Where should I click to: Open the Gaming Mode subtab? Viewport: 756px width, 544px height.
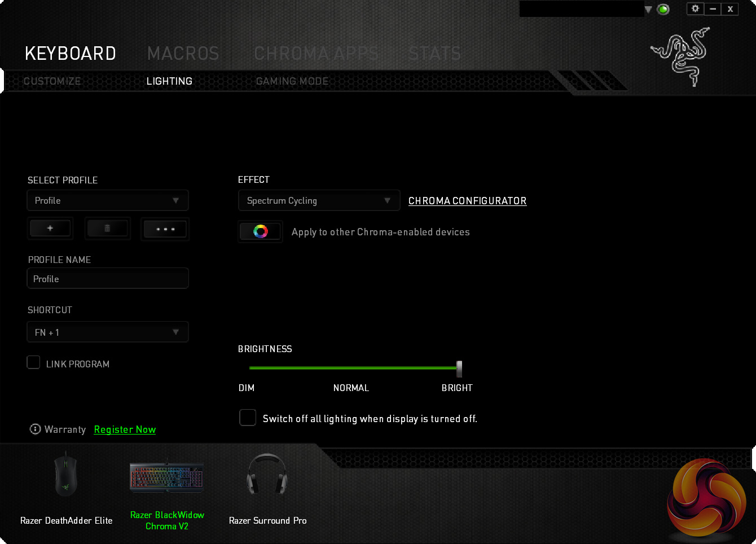pos(292,81)
